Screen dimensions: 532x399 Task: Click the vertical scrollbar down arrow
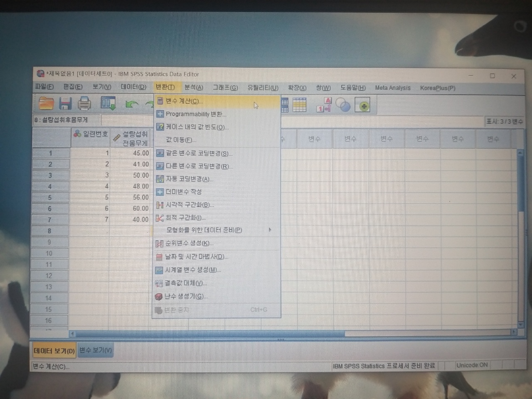point(520,325)
